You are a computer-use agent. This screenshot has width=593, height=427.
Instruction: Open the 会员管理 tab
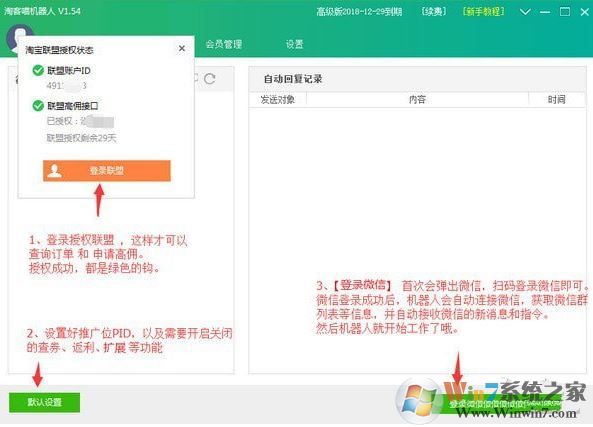(224, 44)
